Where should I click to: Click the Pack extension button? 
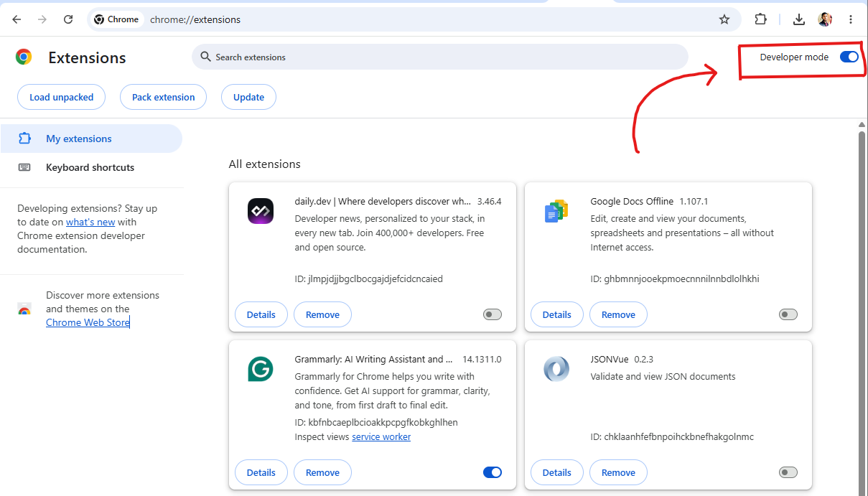click(163, 97)
